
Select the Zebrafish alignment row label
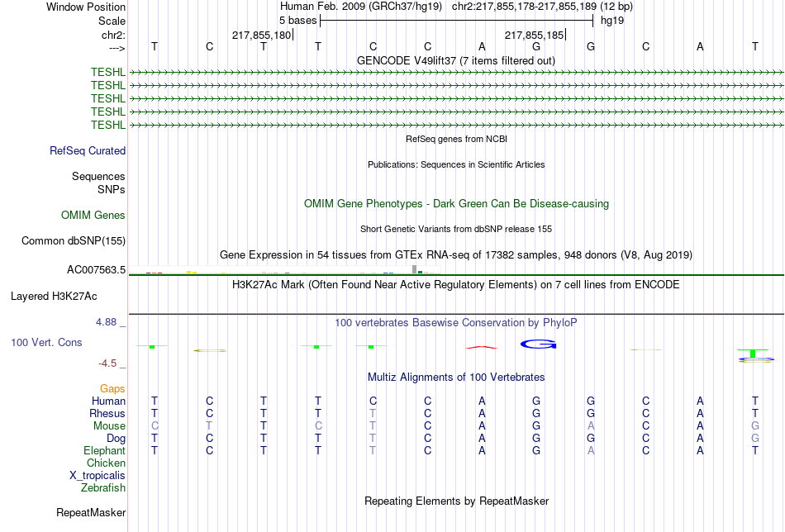103,488
